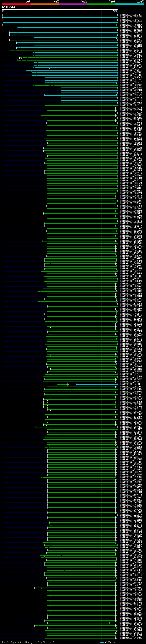The image size is (146, 644).
Task: Select label UniRef100_B6SU81
Action: 131,87
